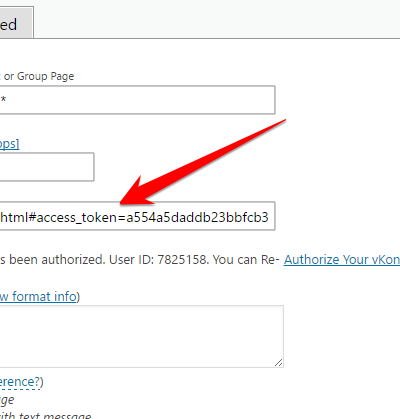The image size is (400, 419).
Task: Open the "ops]" link
Action: pos(10,144)
